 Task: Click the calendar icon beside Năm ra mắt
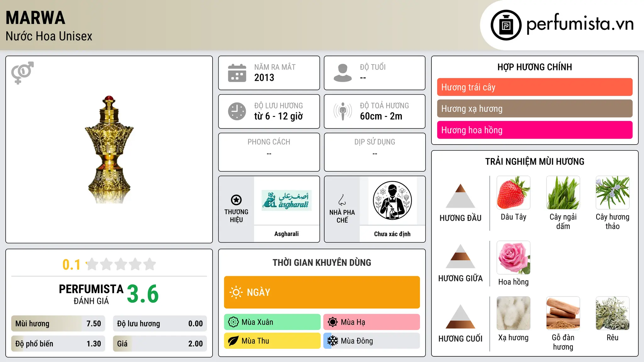pos(237,73)
